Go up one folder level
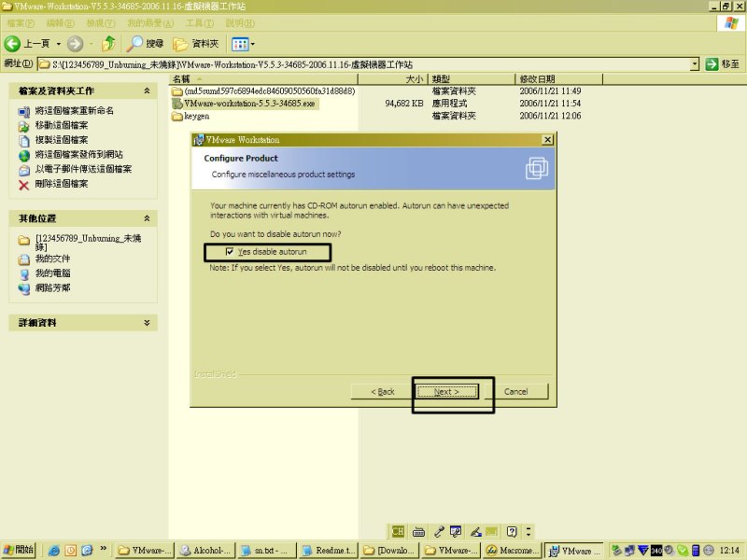 tap(108, 44)
